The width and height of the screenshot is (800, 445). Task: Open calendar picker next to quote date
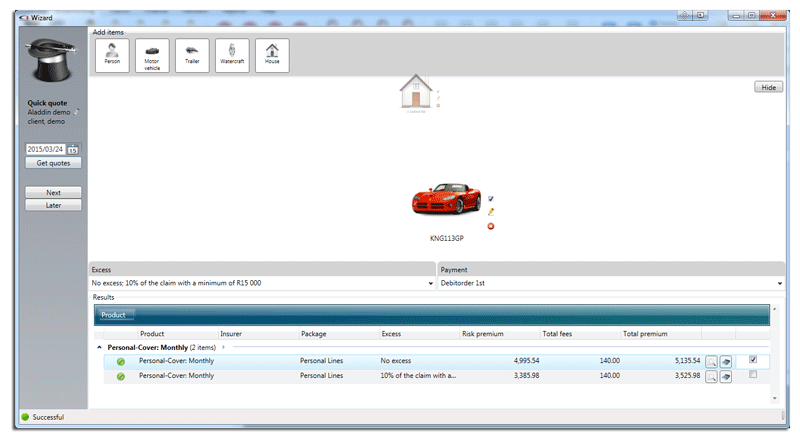[x=73, y=150]
